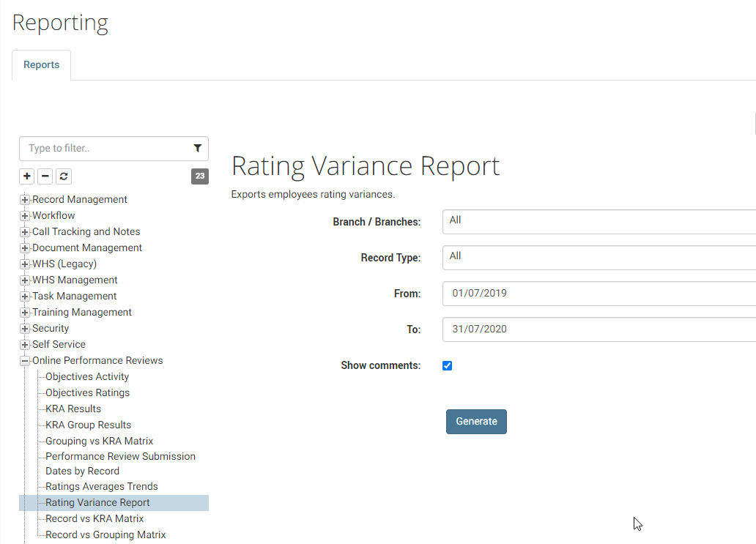Viewport: 756px width, 544px height.
Task: Expand the Task Management node
Action: coord(25,297)
